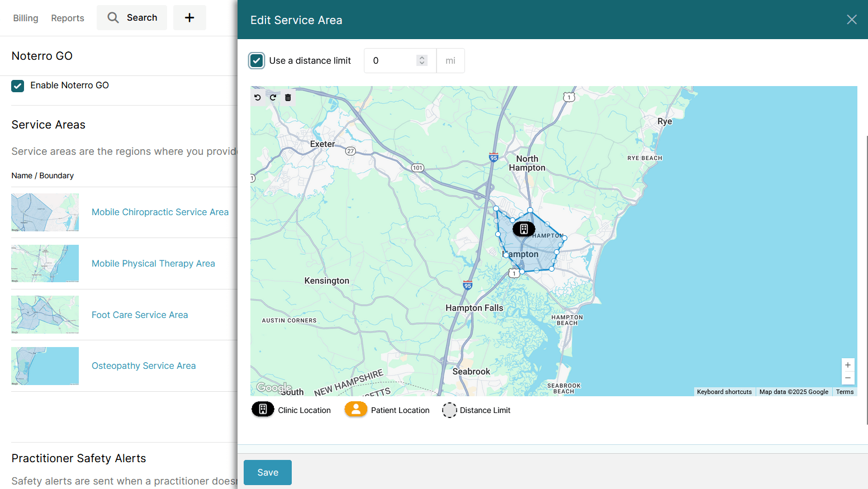This screenshot has width=868, height=489.
Task: Click the clinic location marker on map
Action: (524, 229)
